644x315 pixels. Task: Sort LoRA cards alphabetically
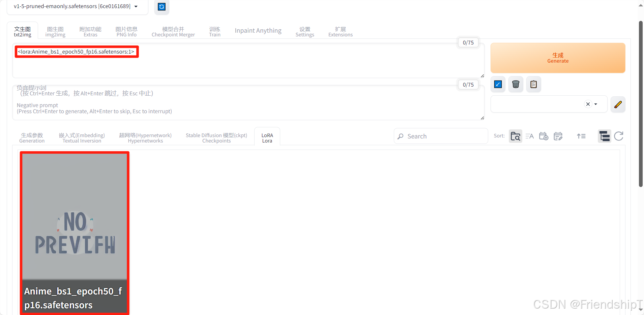(529, 136)
